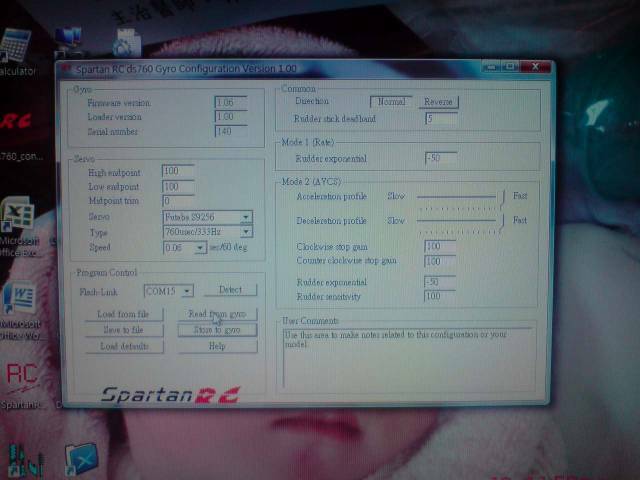This screenshot has width=640, height=480.
Task: Minimize the Gyro Configuration window
Action: pyautogui.click(x=492, y=67)
